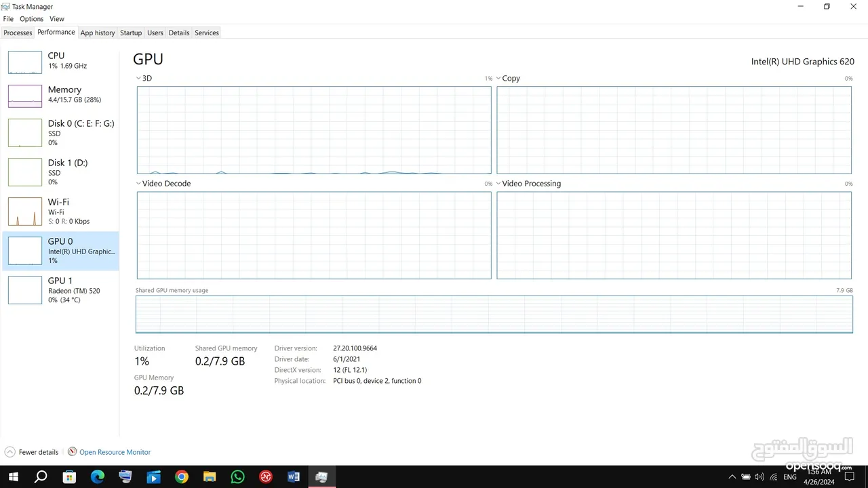868x488 pixels.
Task: Switch to the Details tab
Action: (179, 33)
